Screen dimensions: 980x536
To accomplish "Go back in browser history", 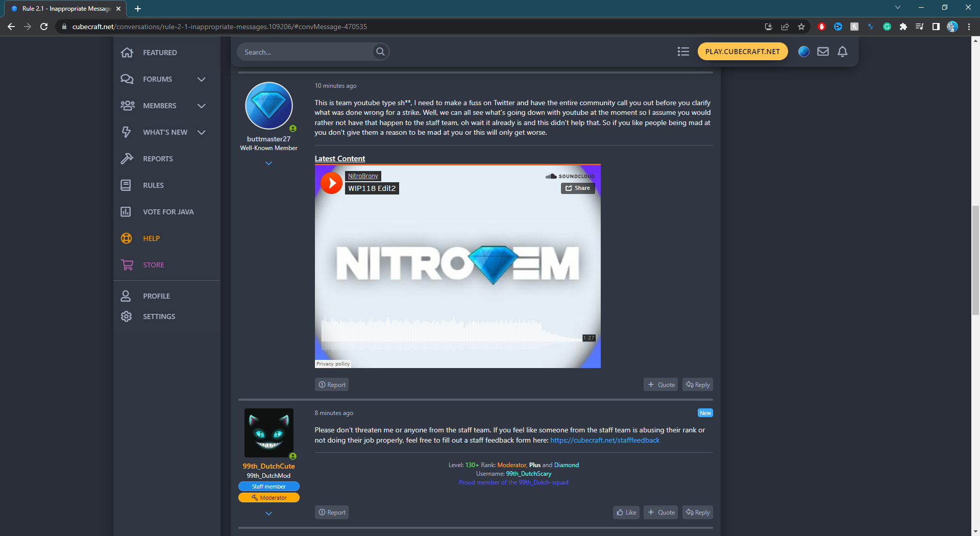I will tap(11, 27).
